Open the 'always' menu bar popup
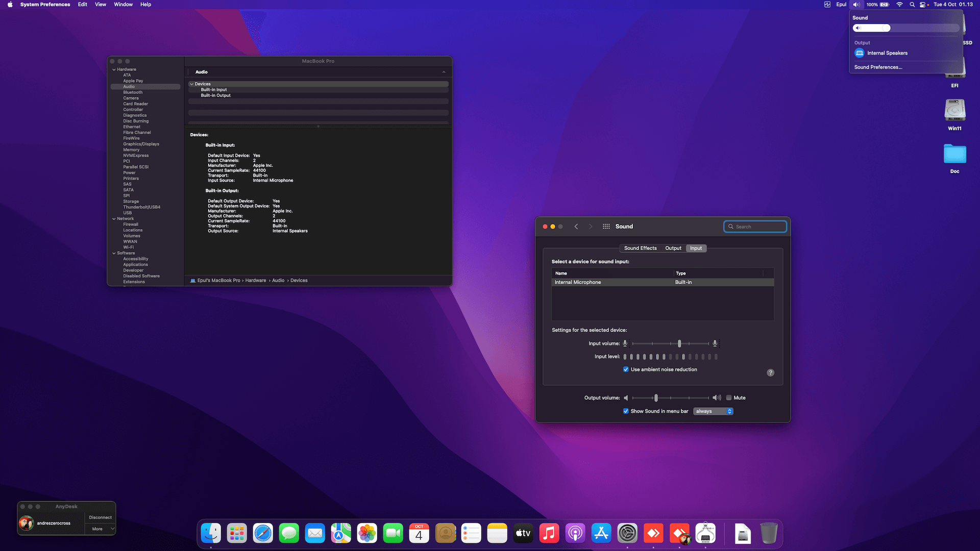Screen dimensions: 980x551 pyautogui.click(x=713, y=411)
